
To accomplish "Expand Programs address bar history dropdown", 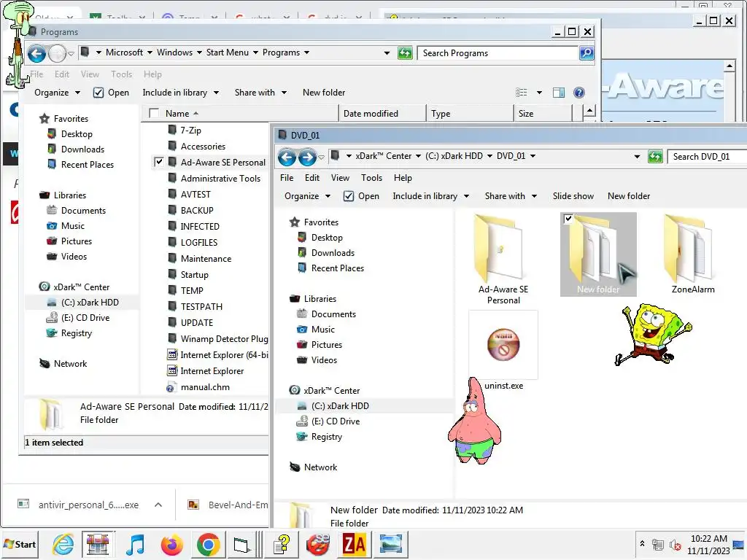I will [x=387, y=52].
